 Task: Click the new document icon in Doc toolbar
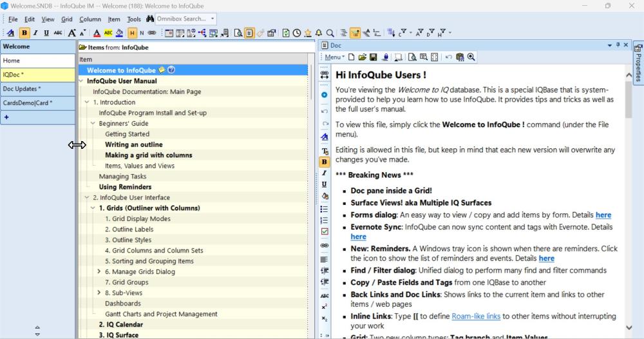[x=351, y=57]
